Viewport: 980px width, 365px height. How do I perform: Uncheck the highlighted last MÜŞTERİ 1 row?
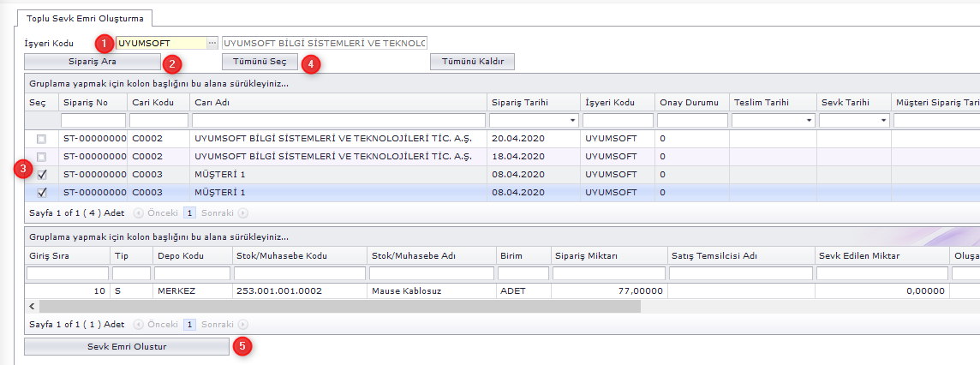42,193
